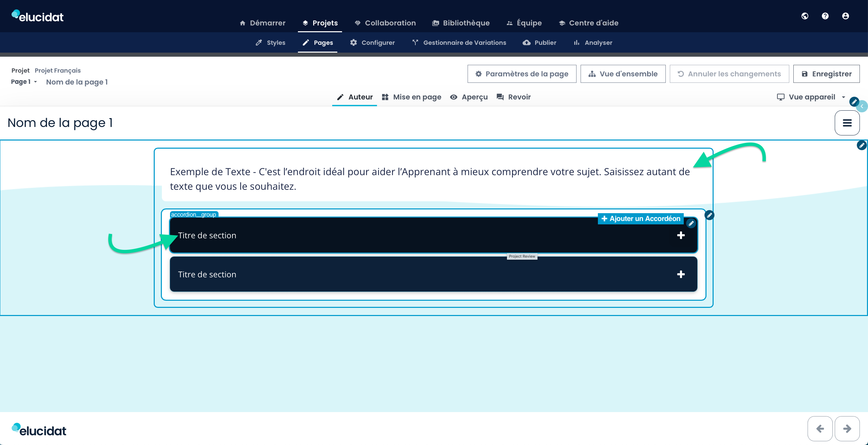Viewport: 868px width, 445px height.
Task: Click Vue d'ensemble button
Action: (623, 74)
